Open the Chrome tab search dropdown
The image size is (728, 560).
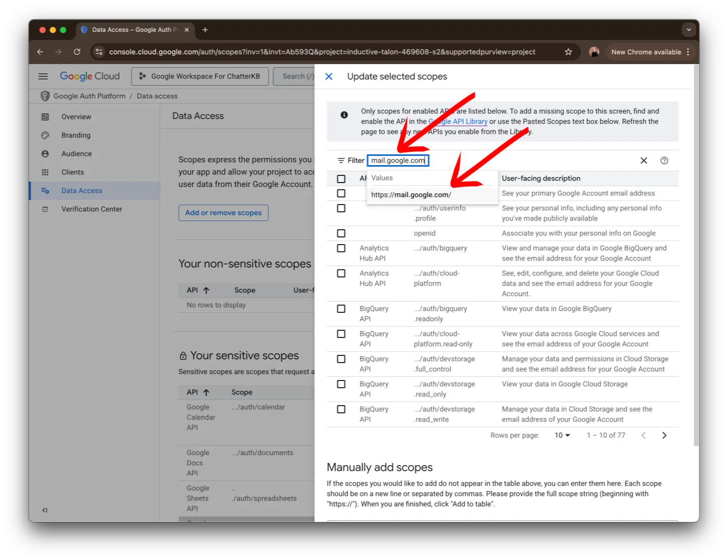[689, 30]
